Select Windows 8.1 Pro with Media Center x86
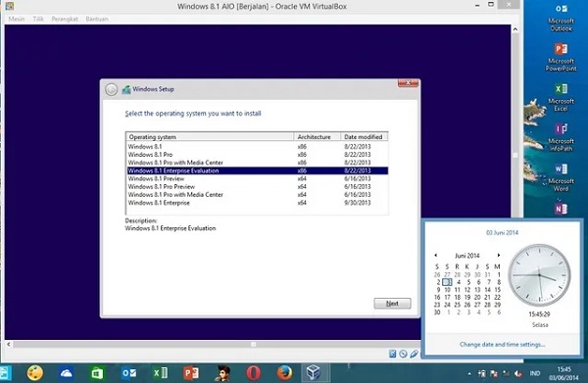This screenshot has height=383, width=588. point(257,163)
